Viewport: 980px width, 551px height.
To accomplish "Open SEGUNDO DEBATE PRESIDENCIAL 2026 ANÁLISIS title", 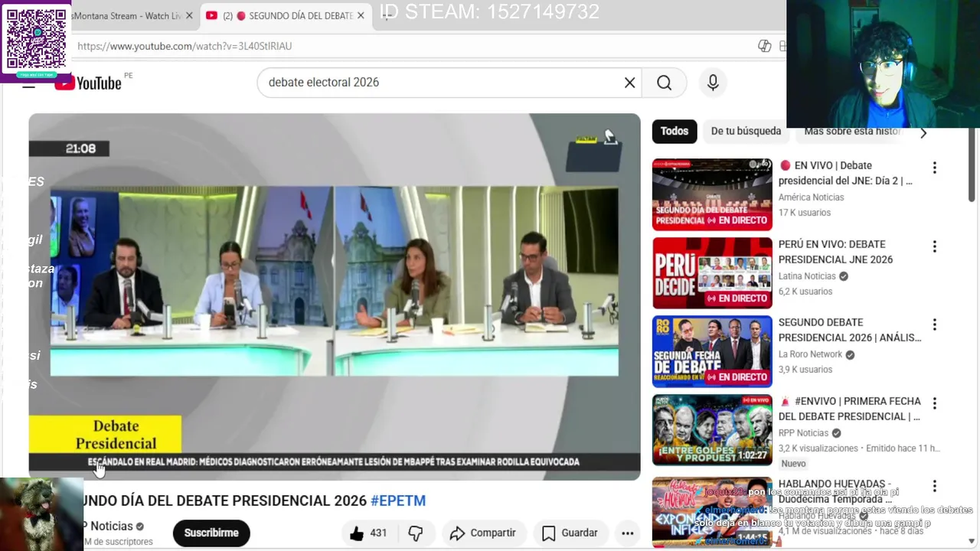I will tap(849, 330).
